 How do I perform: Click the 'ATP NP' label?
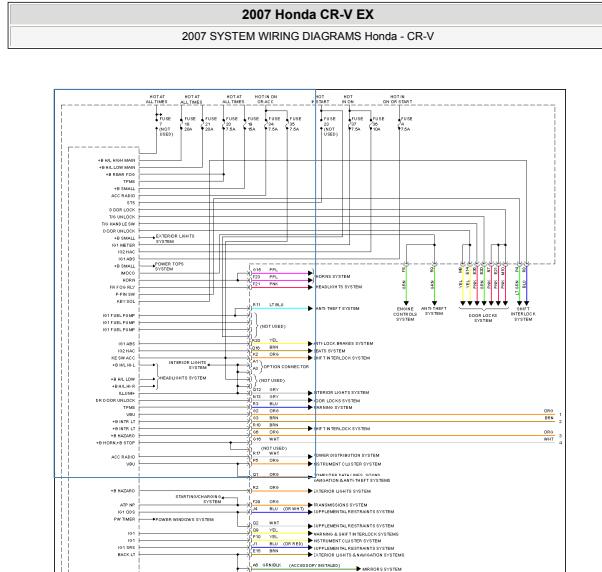(x=127, y=505)
